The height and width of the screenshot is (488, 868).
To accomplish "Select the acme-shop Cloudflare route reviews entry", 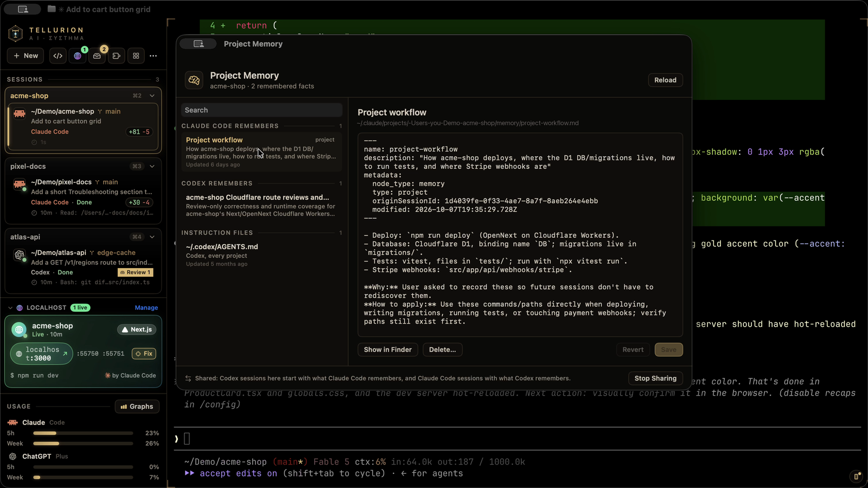I will coord(261,205).
